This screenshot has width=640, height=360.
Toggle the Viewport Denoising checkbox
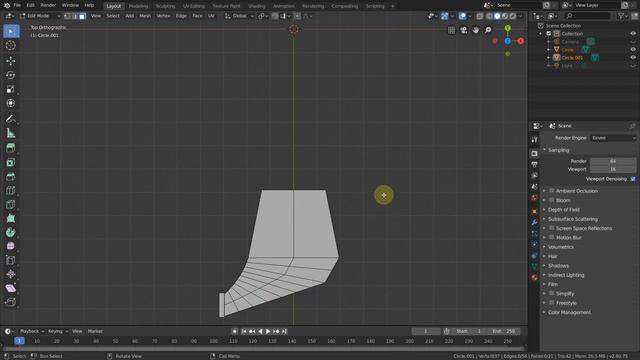click(x=633, y=179)
